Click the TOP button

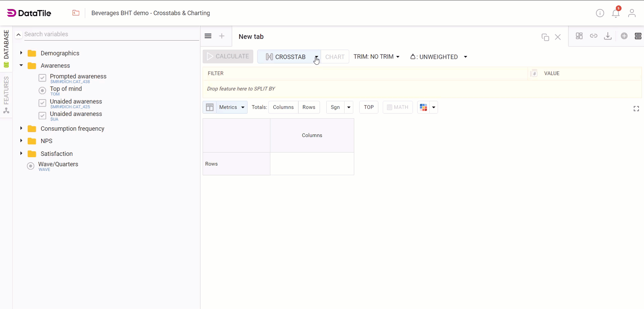click(368, 107)
